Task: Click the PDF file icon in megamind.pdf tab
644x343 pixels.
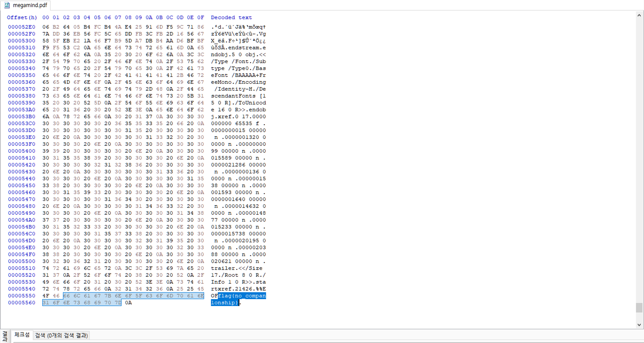Action: click(7, 5)
